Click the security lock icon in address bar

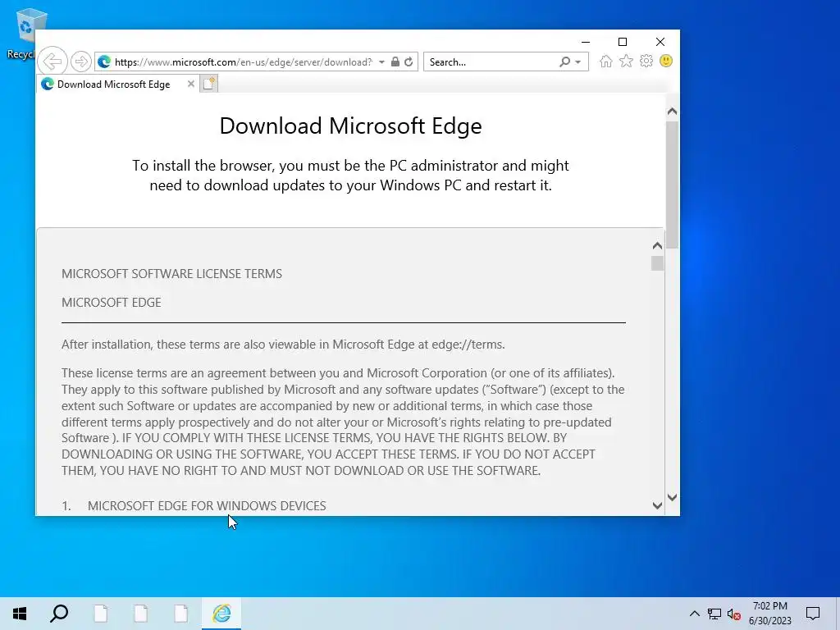click(x=395, y=62)
